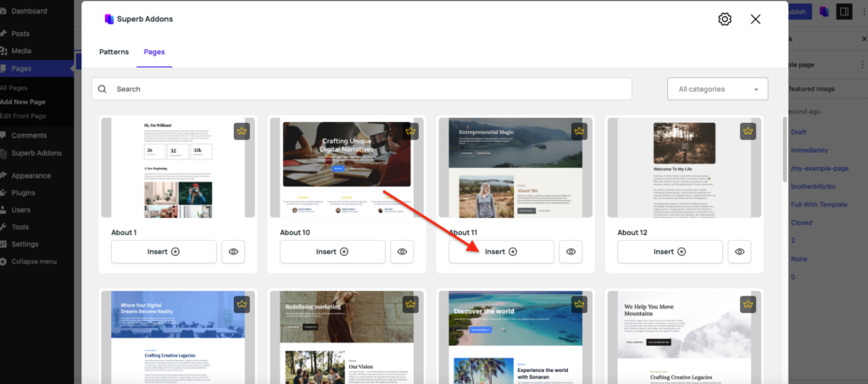Open Edit Front Page submenu link
The height and width of the screenshot is (384, 868).
click(x=23, y=116)
